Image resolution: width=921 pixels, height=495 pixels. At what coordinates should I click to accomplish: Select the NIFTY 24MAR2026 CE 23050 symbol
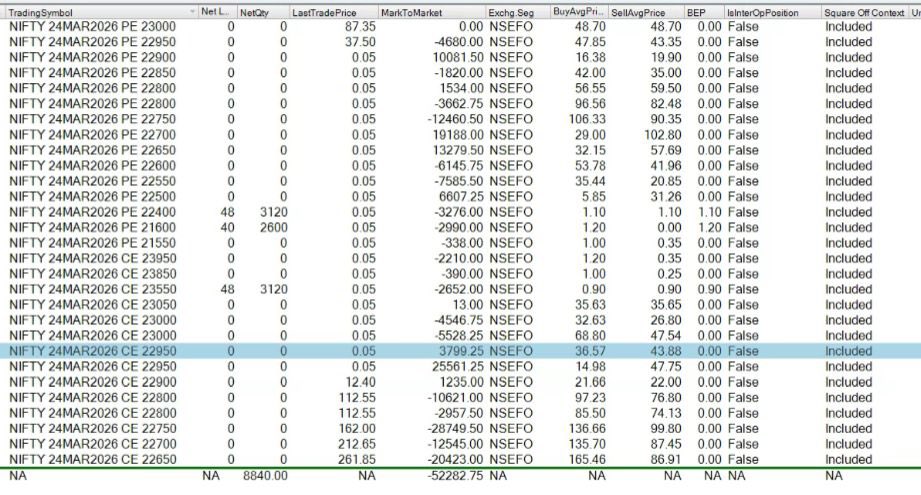click(92, 305)
